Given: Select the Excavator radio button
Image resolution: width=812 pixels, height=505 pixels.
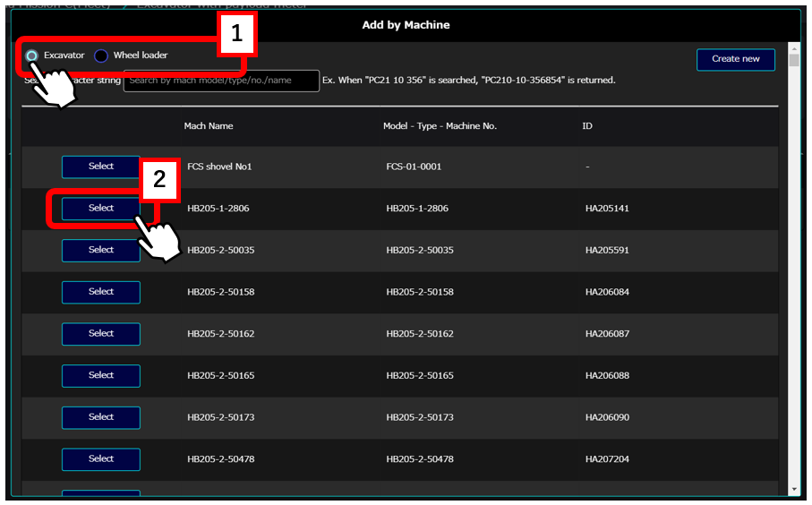Looking at the screenshot, I should 32,56.
